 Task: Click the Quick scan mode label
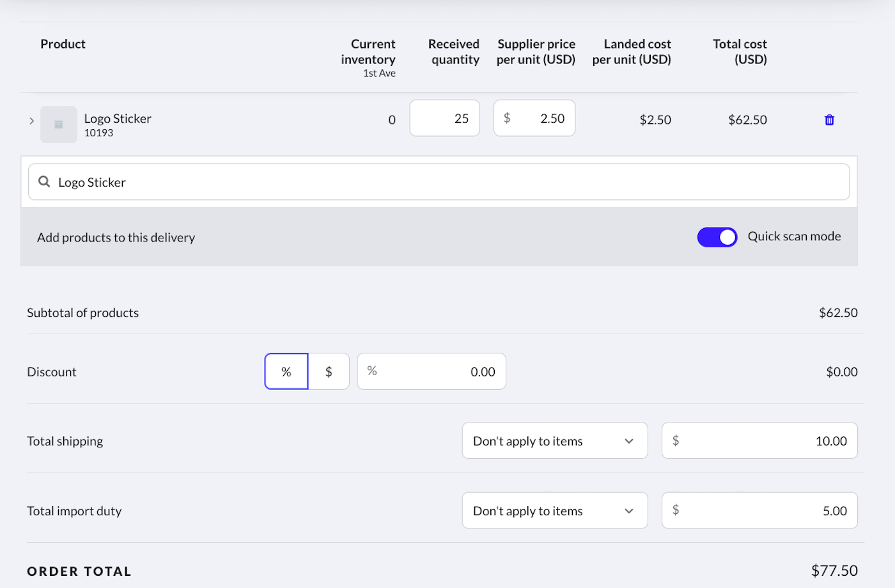pos(794,236)
